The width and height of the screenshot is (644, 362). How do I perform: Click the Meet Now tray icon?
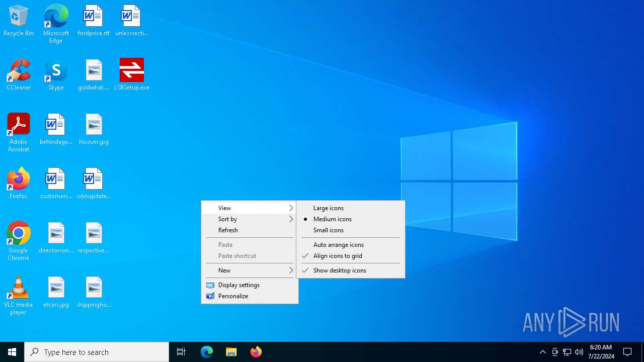[555, 352]
